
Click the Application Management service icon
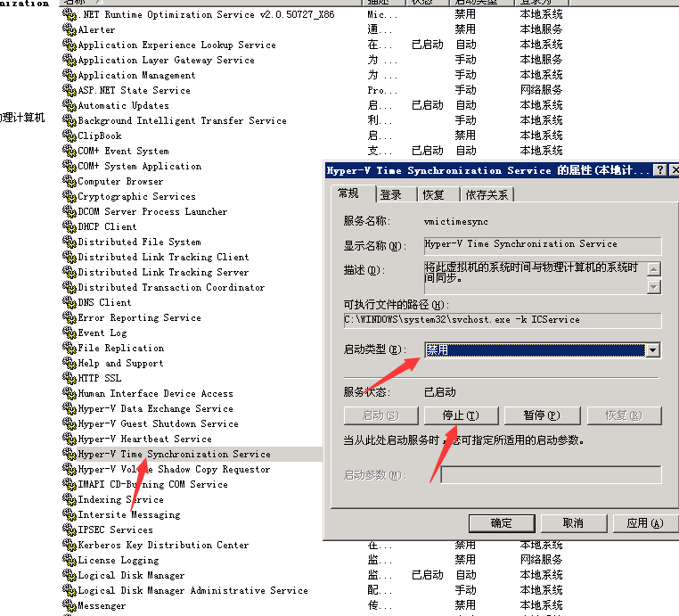click(70, 75)
